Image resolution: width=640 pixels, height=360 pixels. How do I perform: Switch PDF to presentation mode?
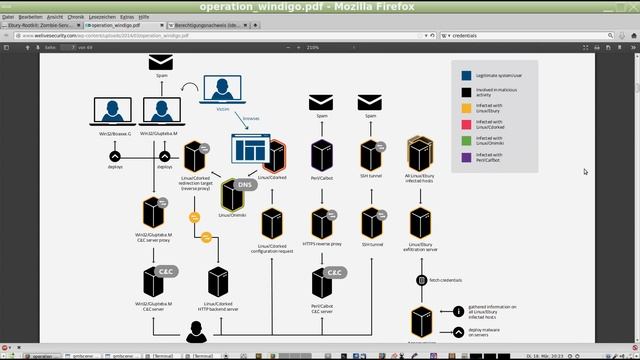point(585,47)
